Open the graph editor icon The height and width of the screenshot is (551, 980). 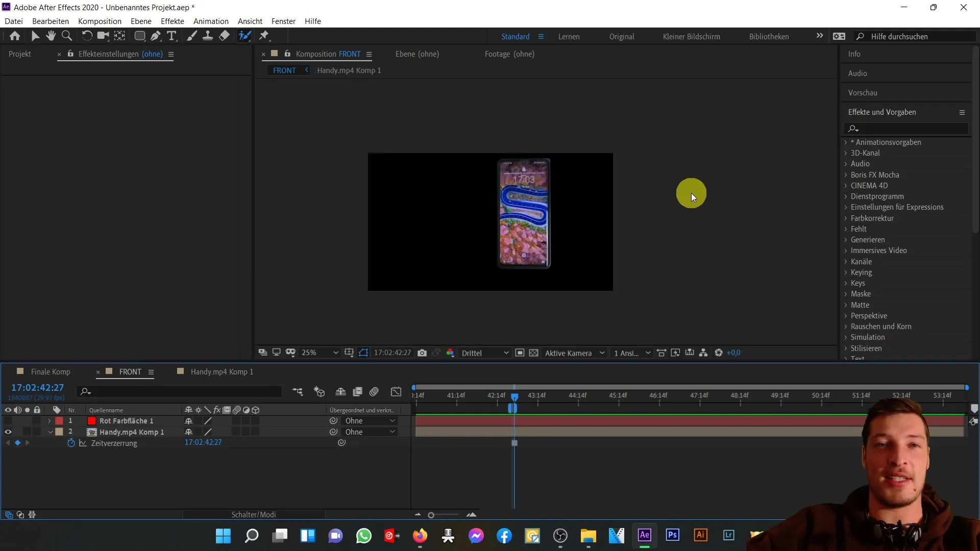tap(396, 392)
